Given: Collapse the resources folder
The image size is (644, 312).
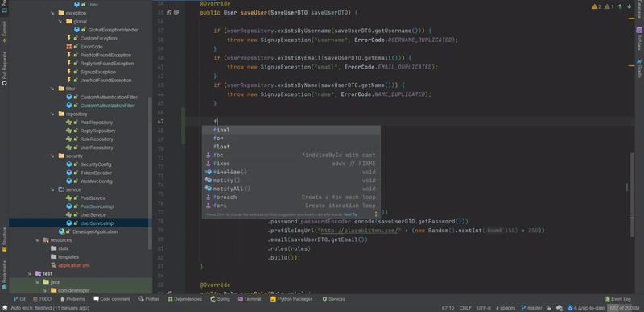Looking at the screenshot, I should [x=37, y=240].
